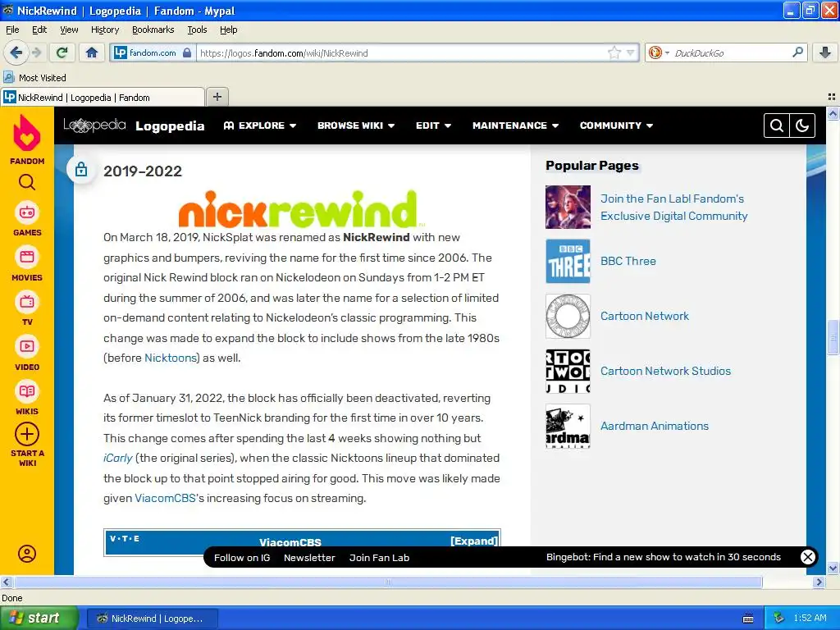Click the Windows Start button
Viewport: 840px width, 630px height.
[x=39, y=619]
